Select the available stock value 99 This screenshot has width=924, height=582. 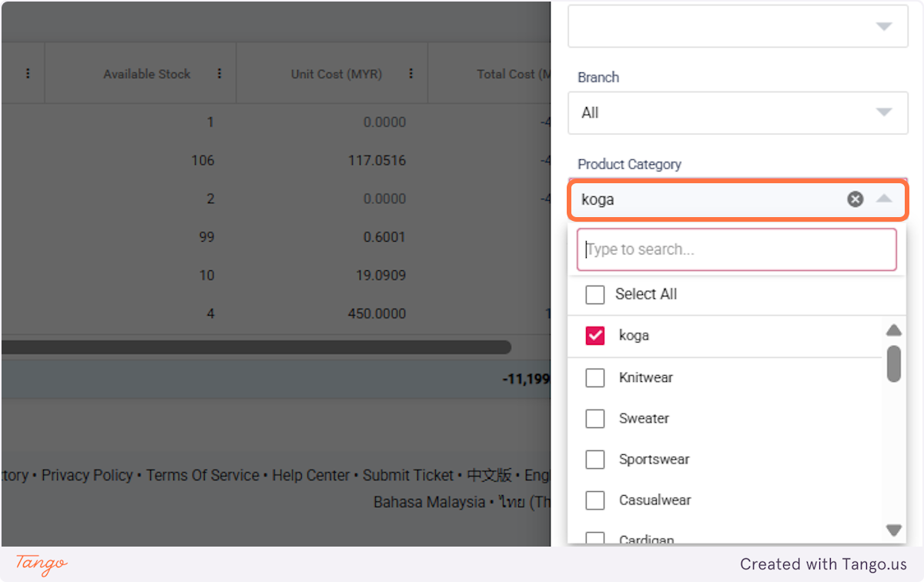(206, 237)
